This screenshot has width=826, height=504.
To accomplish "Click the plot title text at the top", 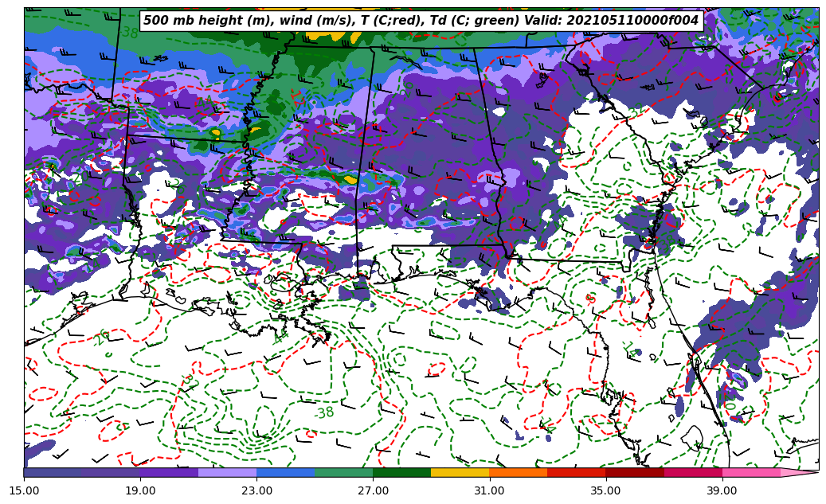I will (x=421, y=21).
